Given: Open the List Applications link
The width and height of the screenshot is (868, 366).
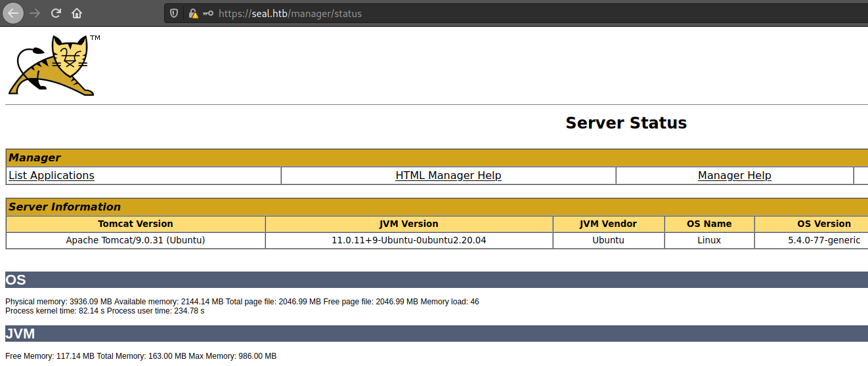Looking at the screenshot, I should click(x=51, y=175).
